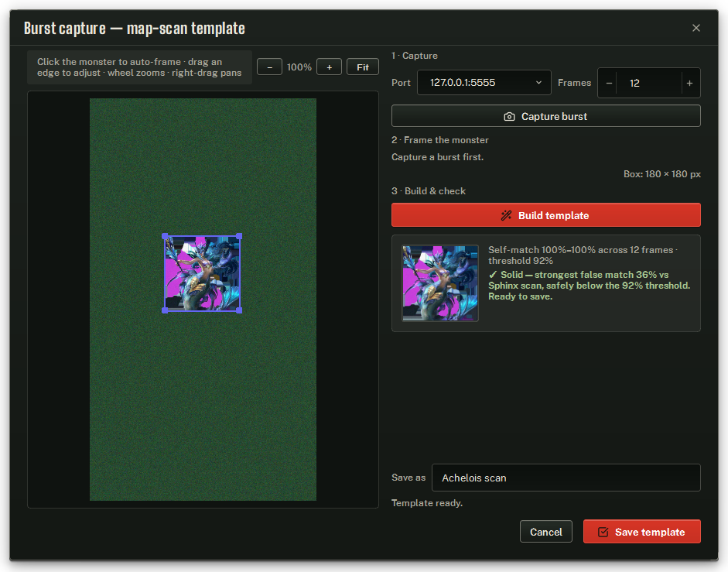This screenshot has height=572, width=728.
Task: Click the 'Capture a burst first.' text
Action: [437, 157]
